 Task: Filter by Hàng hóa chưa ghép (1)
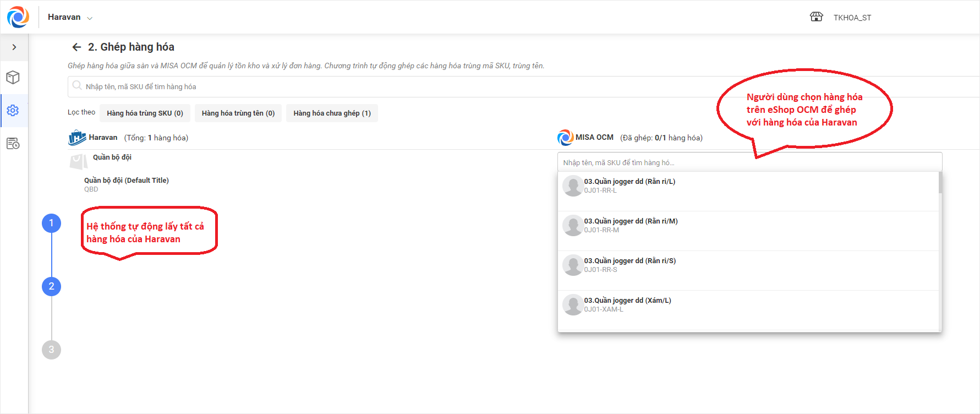click(x=332, y=113)
